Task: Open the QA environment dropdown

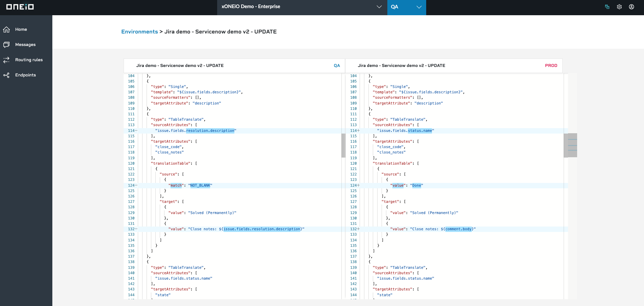Action: coord(407,7)
